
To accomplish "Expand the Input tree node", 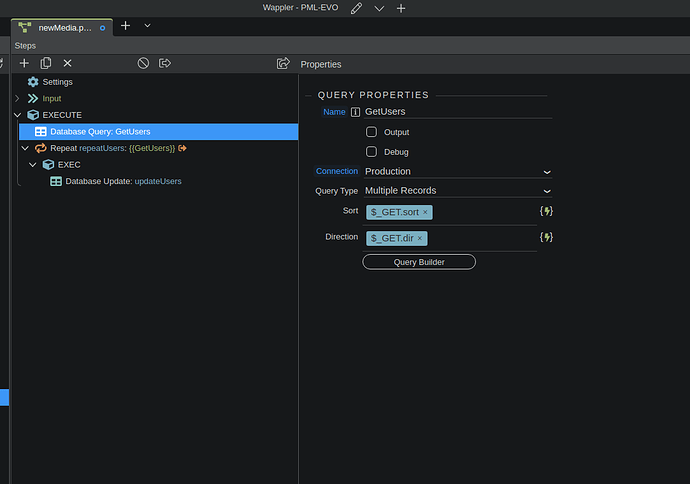I will pyautogui.click(x=17, y=99).
